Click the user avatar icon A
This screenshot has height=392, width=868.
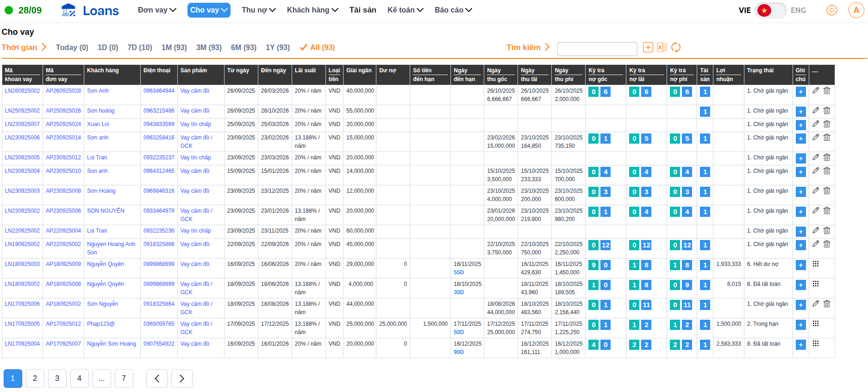click(856, 10)
